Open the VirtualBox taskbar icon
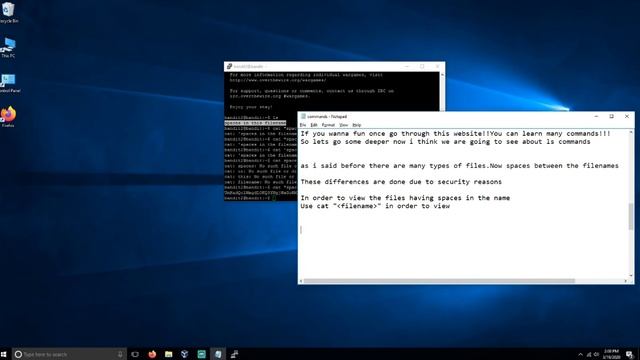The height and width of the screenshot is (360, 640). pos(184,354)
